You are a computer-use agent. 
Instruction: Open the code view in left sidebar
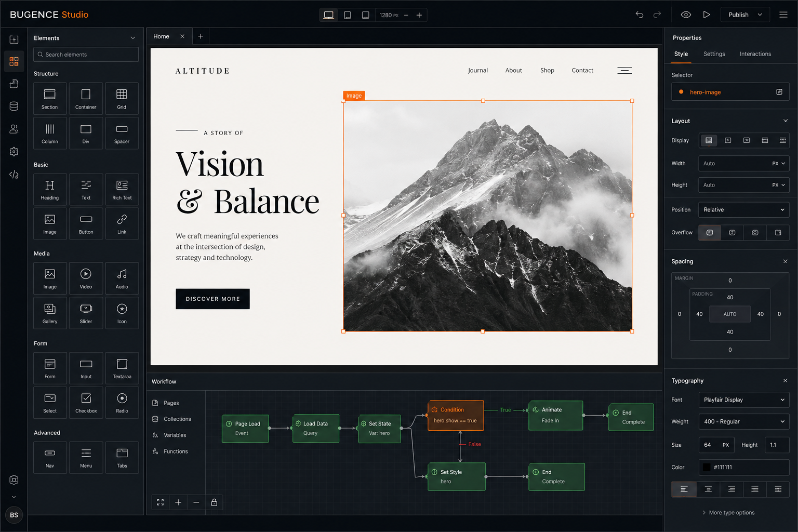14,175
